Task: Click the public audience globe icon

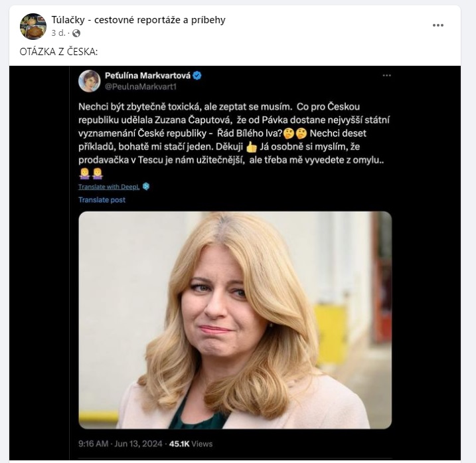Action: [76, 33]
